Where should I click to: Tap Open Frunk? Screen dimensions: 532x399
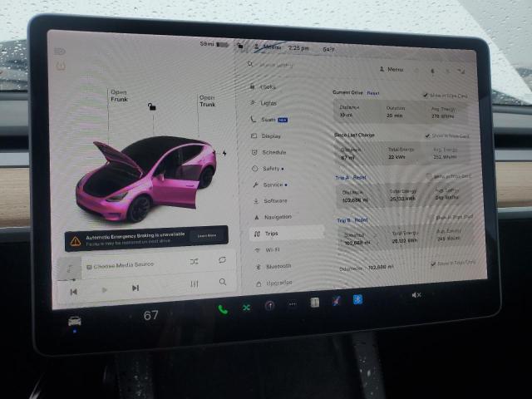[119, 96]
